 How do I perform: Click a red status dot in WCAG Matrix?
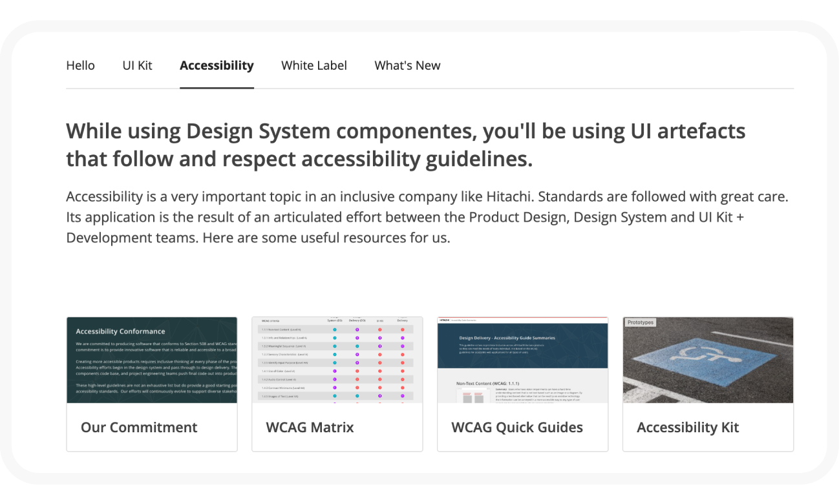(379, 330)
